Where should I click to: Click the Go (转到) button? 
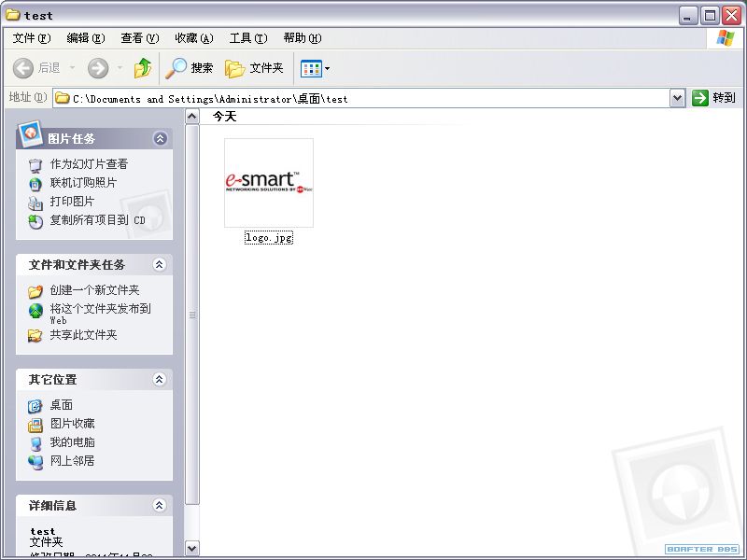(x=714, y=98)
